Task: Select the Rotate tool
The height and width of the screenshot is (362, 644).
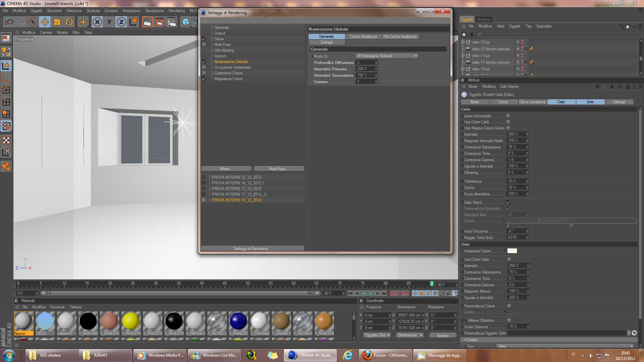Action: click(x=69, y=22)
